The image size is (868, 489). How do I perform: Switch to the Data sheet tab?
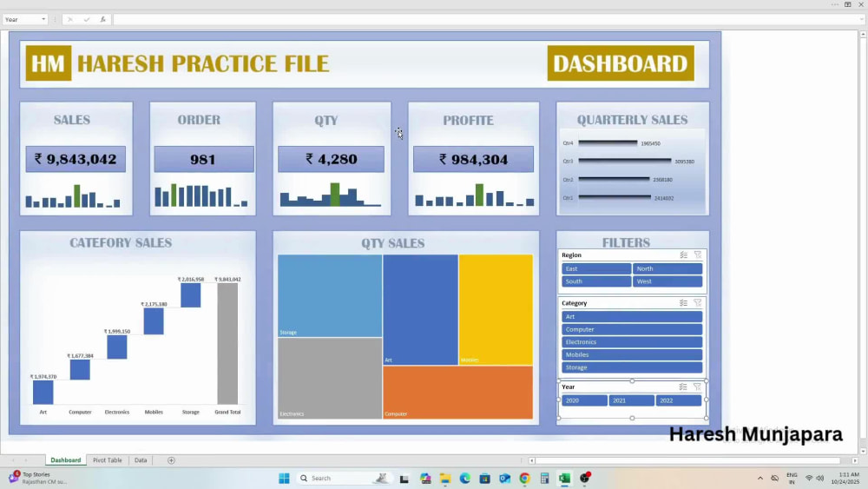click(141, 460)
